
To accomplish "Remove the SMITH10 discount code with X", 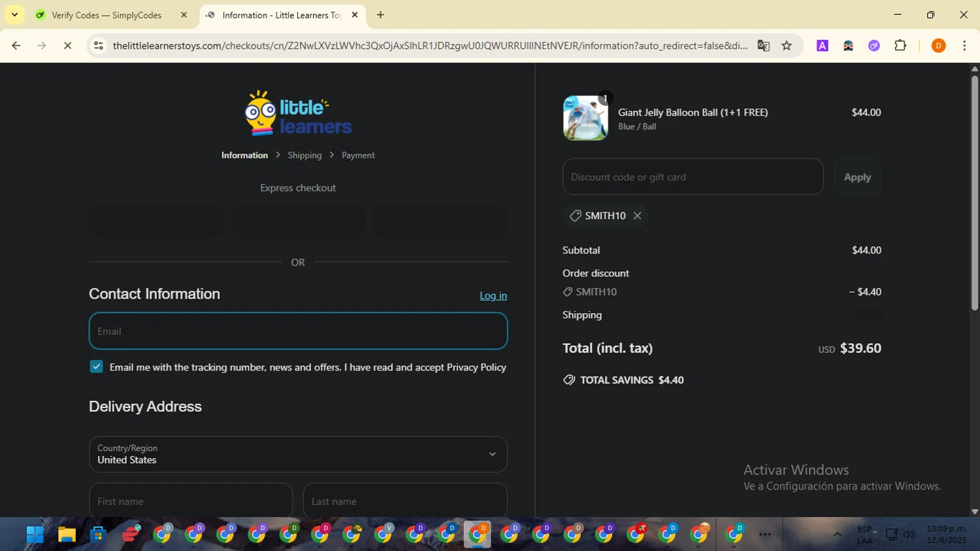I will click(x=637, y=216).
